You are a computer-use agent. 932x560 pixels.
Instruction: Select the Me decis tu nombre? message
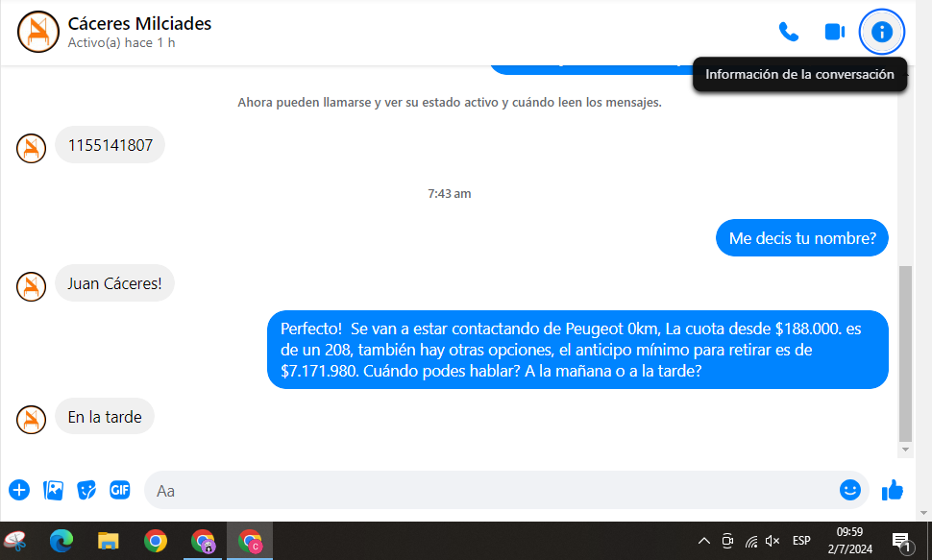point(802,238)
